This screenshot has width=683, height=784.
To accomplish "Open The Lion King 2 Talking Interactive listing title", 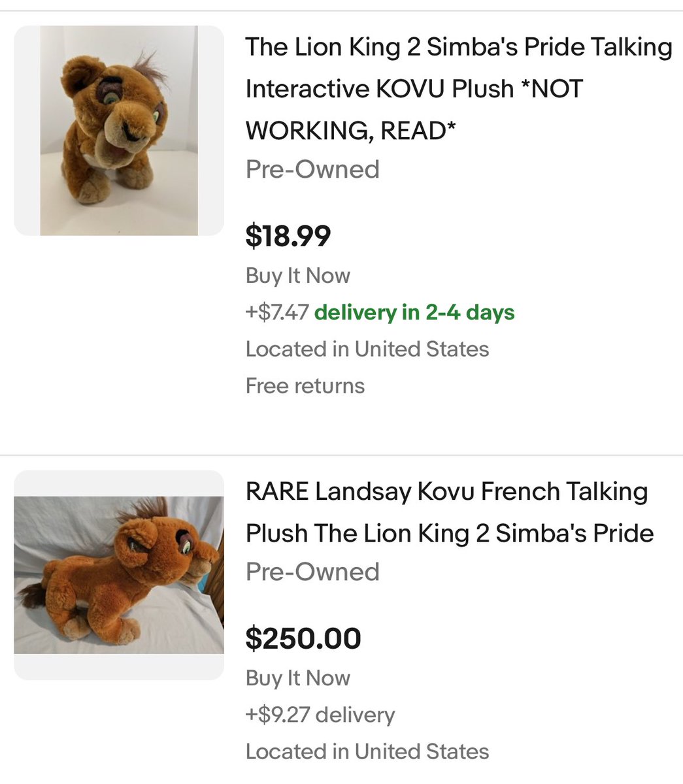I will point(458,48).
